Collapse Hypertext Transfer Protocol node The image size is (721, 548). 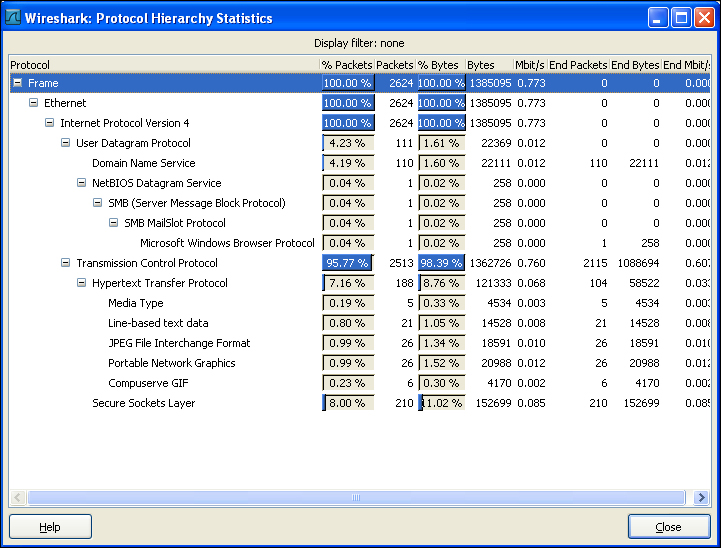click(81, 282)
